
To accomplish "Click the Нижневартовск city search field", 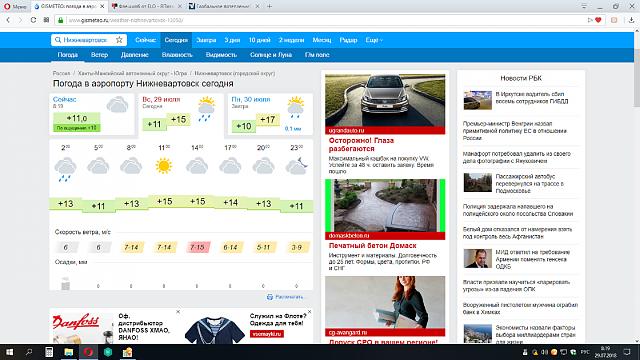I will coord(89,40).
